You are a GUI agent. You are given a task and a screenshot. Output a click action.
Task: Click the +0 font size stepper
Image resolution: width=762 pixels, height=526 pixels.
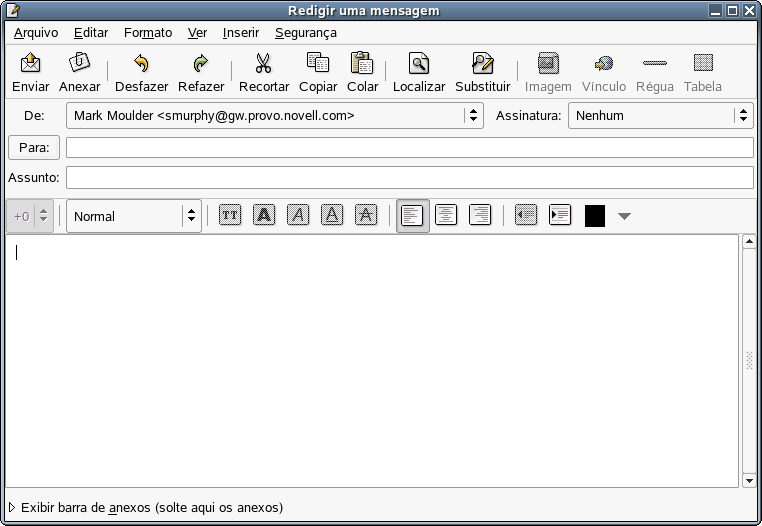30,216
